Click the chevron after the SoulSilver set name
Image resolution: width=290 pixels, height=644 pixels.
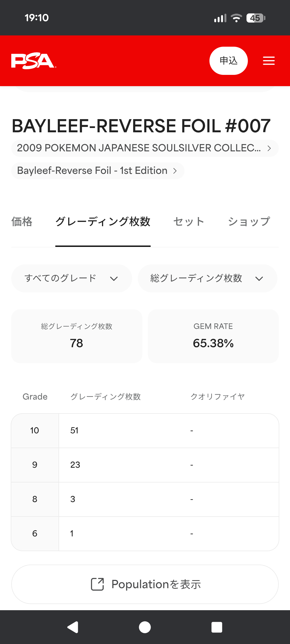click(269, 148)
